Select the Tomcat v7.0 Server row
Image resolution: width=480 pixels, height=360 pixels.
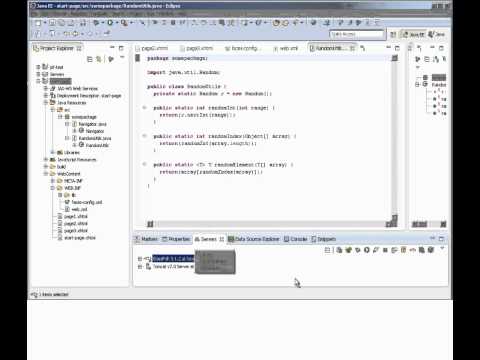[170, 267]
